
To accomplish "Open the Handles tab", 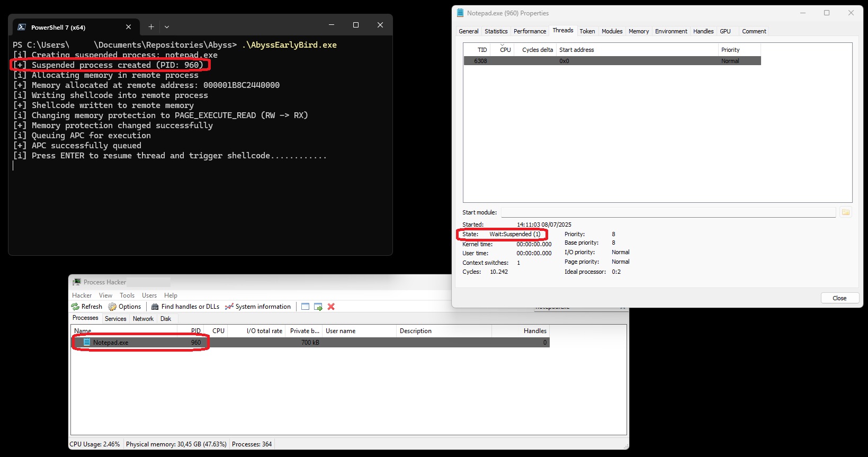I will click(x=703, y=31).
